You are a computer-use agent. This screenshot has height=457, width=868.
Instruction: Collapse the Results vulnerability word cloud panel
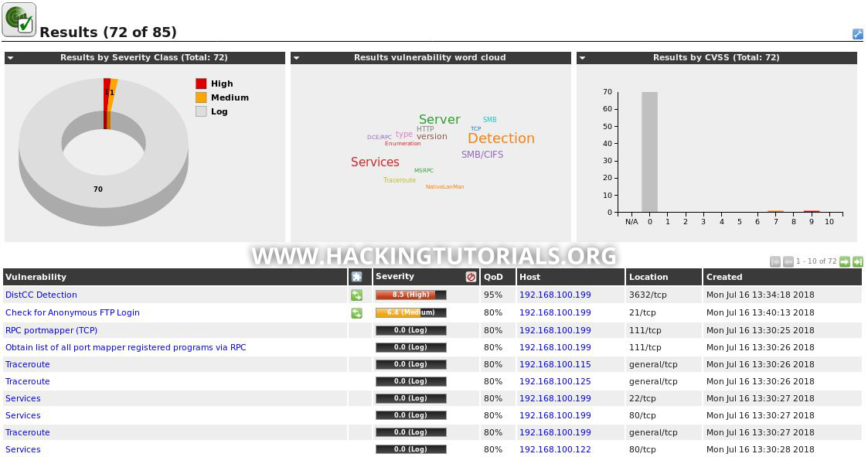click(x=296, y=57)
